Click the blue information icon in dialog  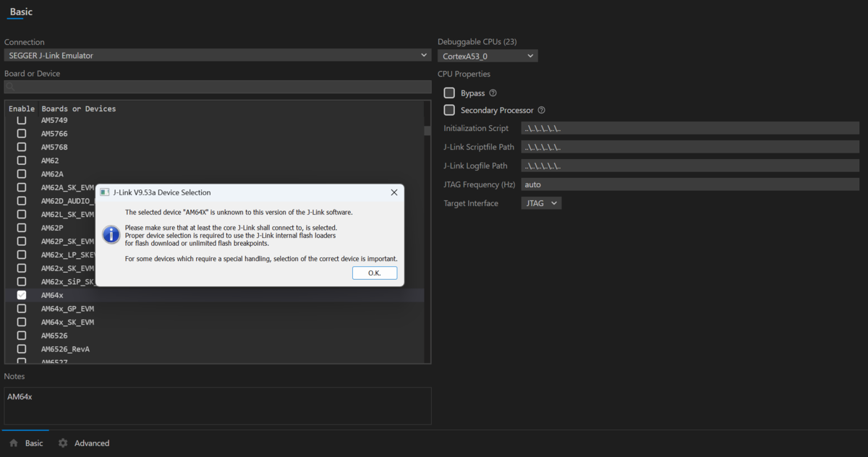(x=111, y=234)
